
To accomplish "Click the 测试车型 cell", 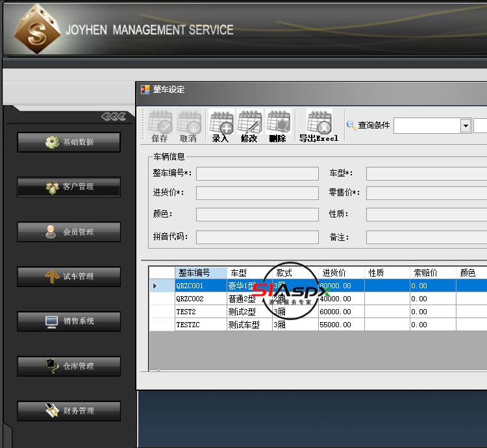I will (249, 325).
